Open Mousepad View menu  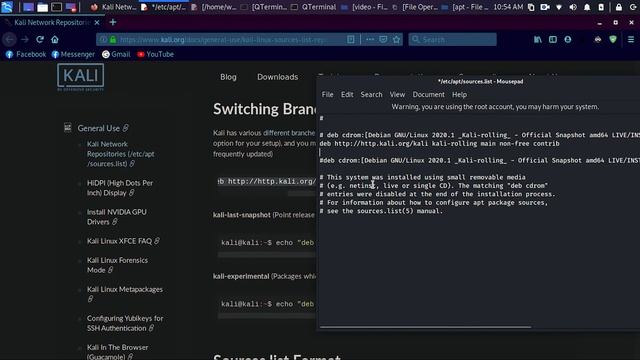click(x=397, y=95)
